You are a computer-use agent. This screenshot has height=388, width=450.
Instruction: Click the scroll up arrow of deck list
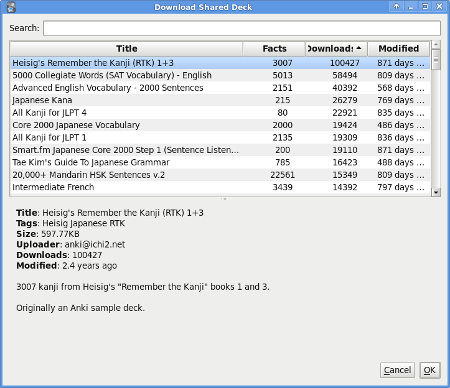point(436,45)
